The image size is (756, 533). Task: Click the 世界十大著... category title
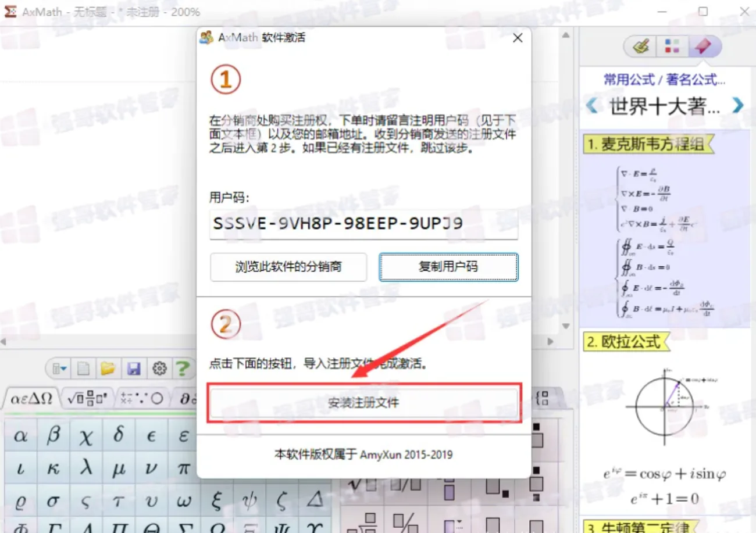(x=665, y=106)
